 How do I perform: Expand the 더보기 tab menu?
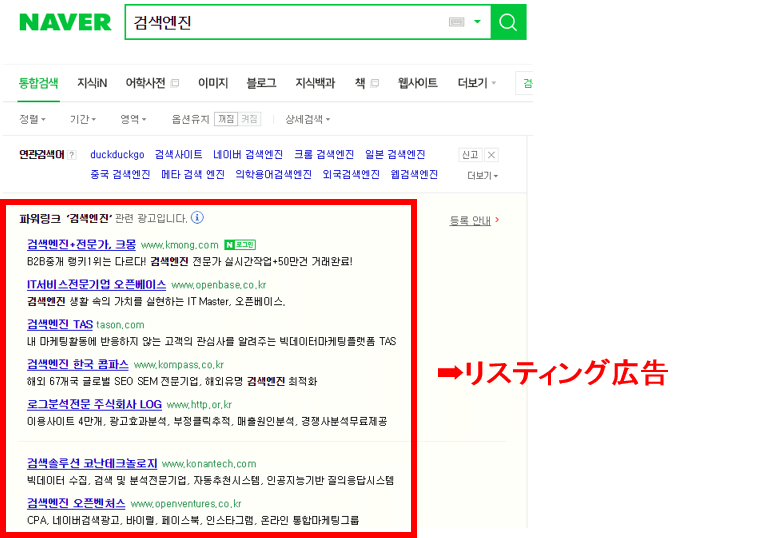tap(476, 83)
